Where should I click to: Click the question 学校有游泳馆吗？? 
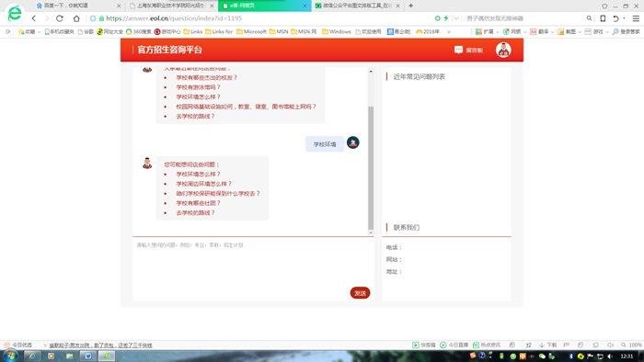point(199,87)
